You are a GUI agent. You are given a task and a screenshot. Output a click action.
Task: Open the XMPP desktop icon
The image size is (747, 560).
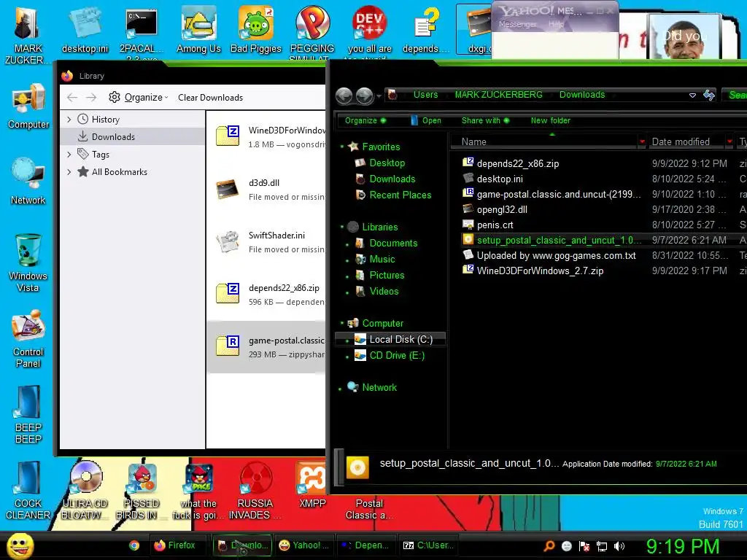click(312, 485)
